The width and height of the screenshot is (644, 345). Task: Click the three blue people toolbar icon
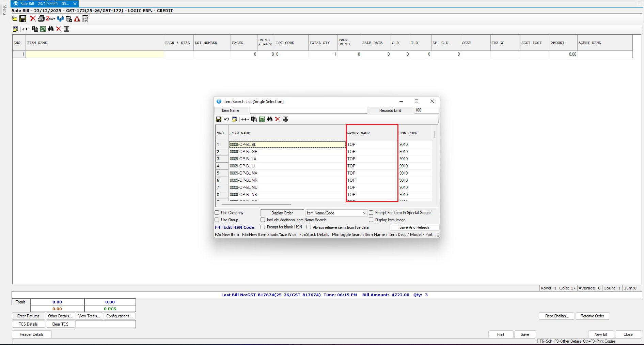(60, 19)
